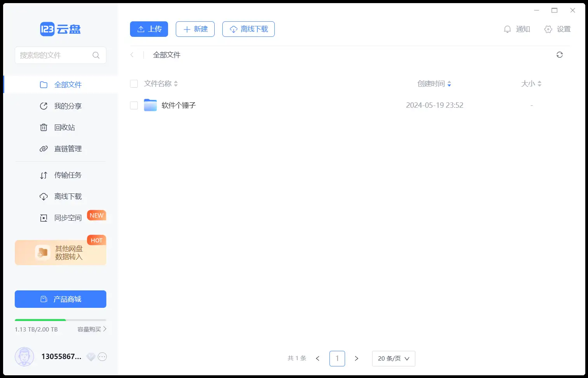This screenshot has height=378, width=588.
Task: Click the 我的分享 share icon
Action: point(44,106)
